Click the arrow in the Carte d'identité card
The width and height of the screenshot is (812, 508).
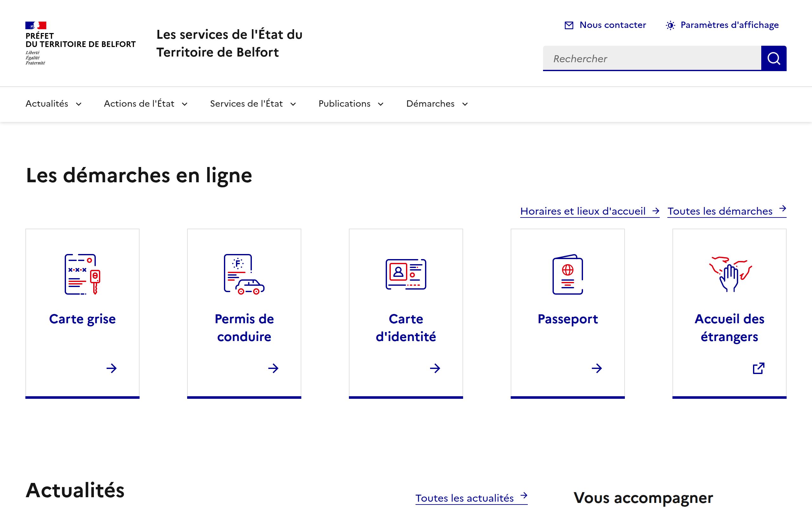pyautogui.click(x=435, y=368)
